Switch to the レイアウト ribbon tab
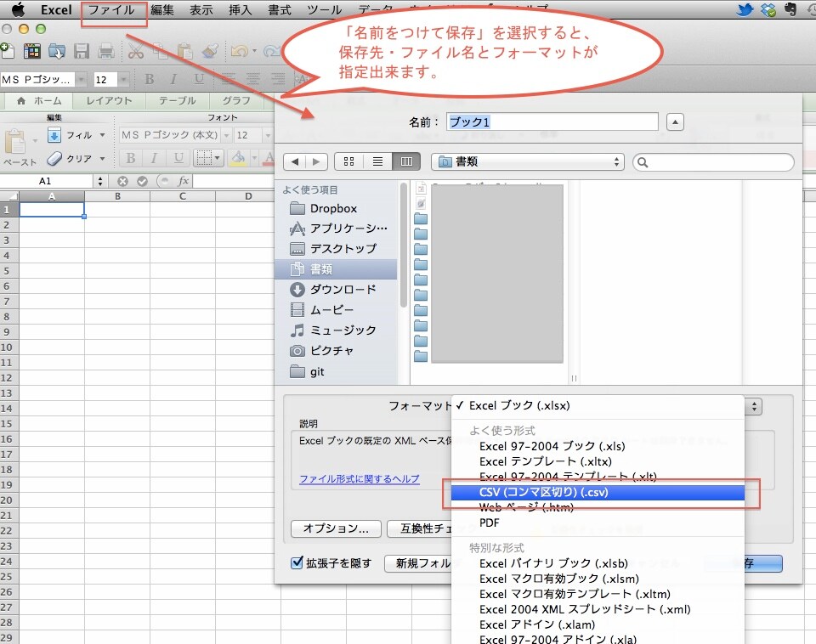This screenshot has width=816, height=644. click(109, 101)
